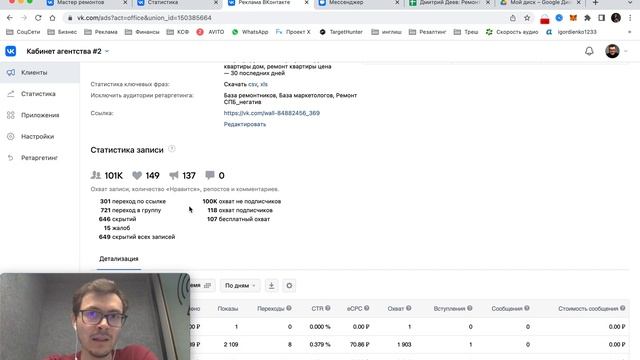The image size is (640, 360).
Task: Switch to the Статистика browser tab
Action: [176, 3]
